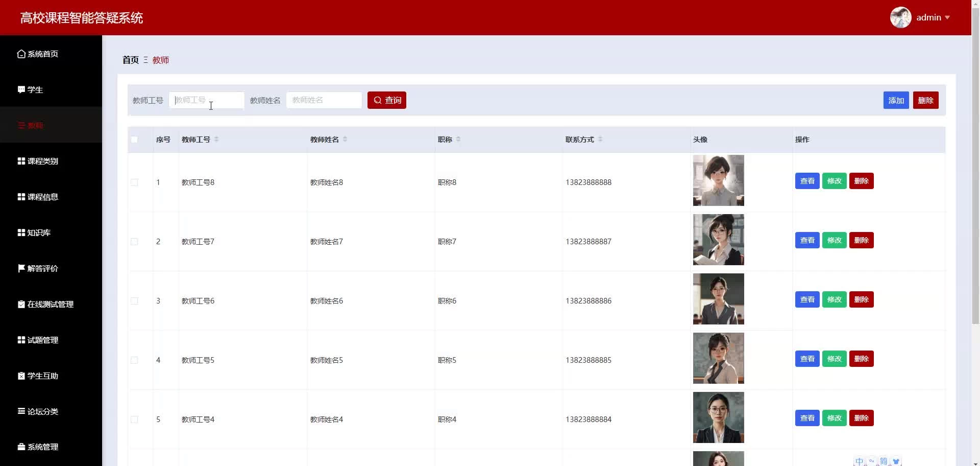This screenshot has height=466, width=980.
Task: Click the grid icon beside 课程类别
Action: tap(21, 161)
